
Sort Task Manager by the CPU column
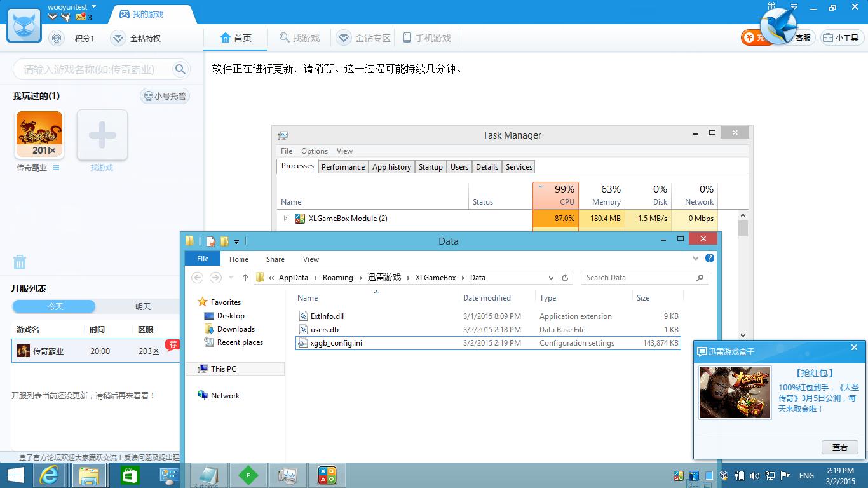(x=555, y=195)
